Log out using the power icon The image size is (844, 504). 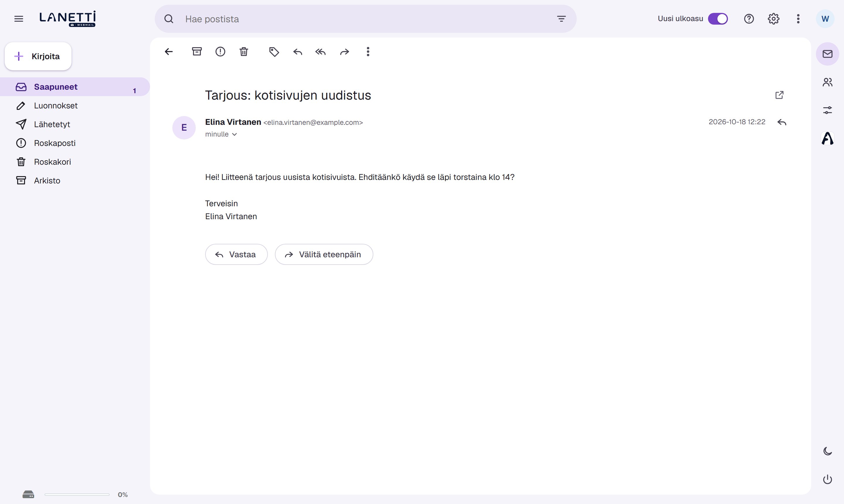point(828,479)
